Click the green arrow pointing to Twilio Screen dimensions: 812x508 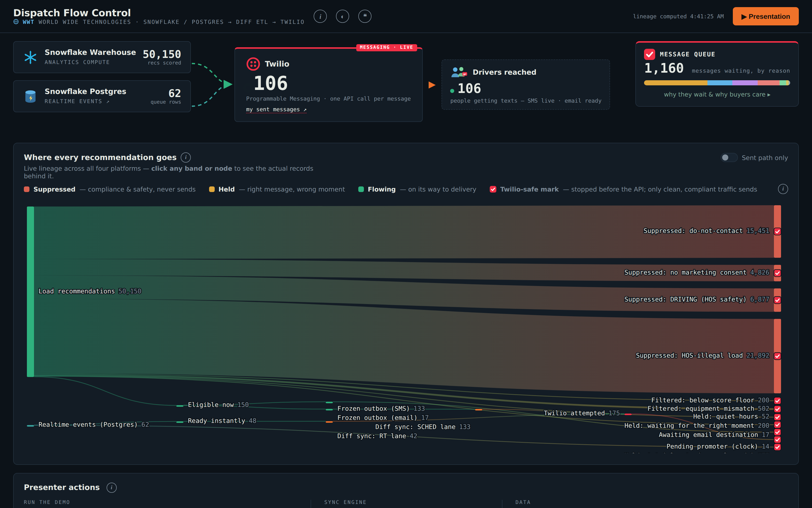[x=228, y=84]
